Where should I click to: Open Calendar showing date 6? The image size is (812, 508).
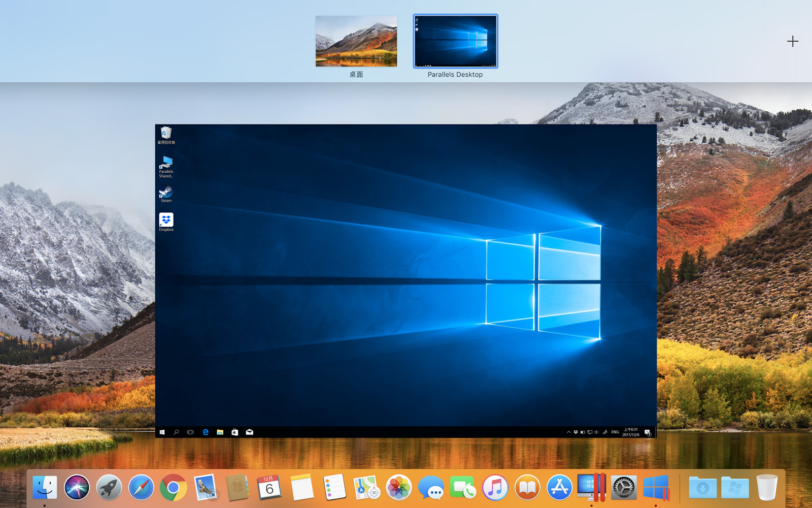(x=269, y=488)
